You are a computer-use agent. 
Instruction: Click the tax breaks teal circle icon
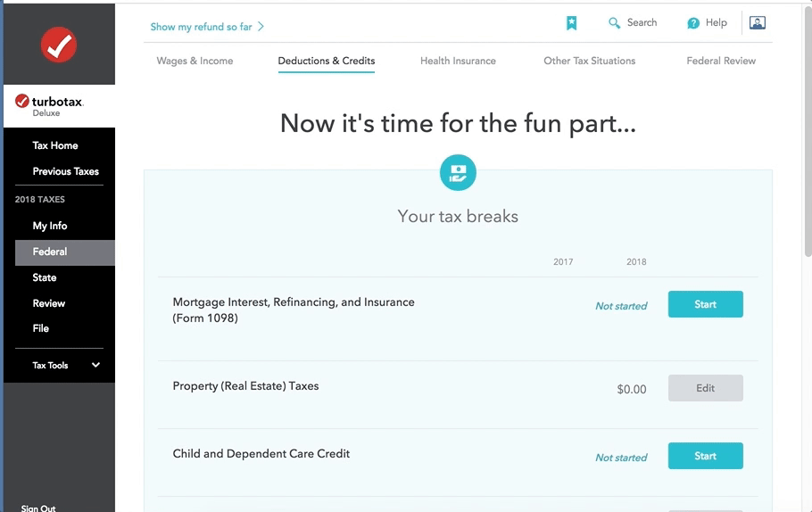tap(458, 173)
